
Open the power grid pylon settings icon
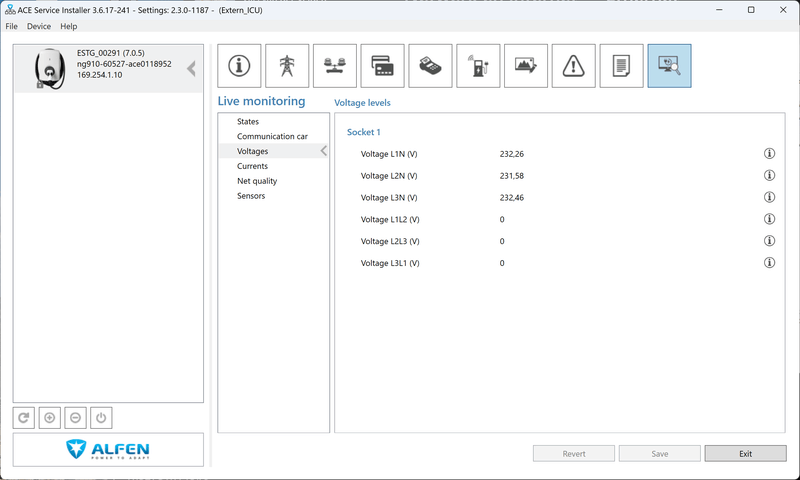pyautogui.click(x=287, y=66)
